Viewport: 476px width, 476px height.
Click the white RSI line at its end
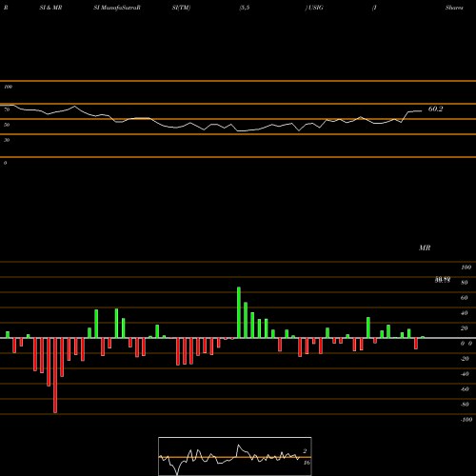click(421, 111)
